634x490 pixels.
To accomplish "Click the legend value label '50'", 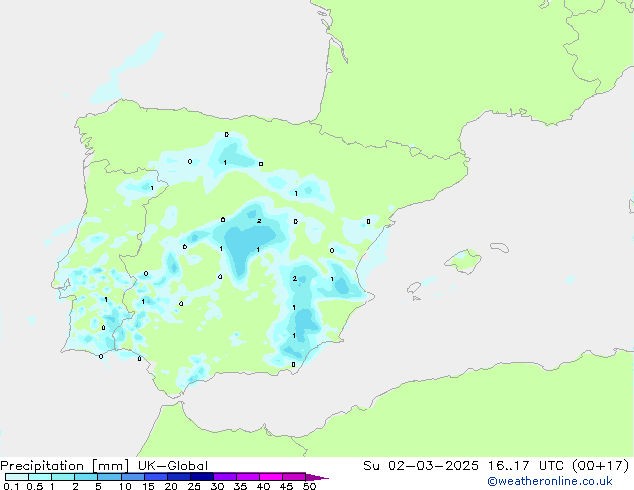I will (309, 486).
